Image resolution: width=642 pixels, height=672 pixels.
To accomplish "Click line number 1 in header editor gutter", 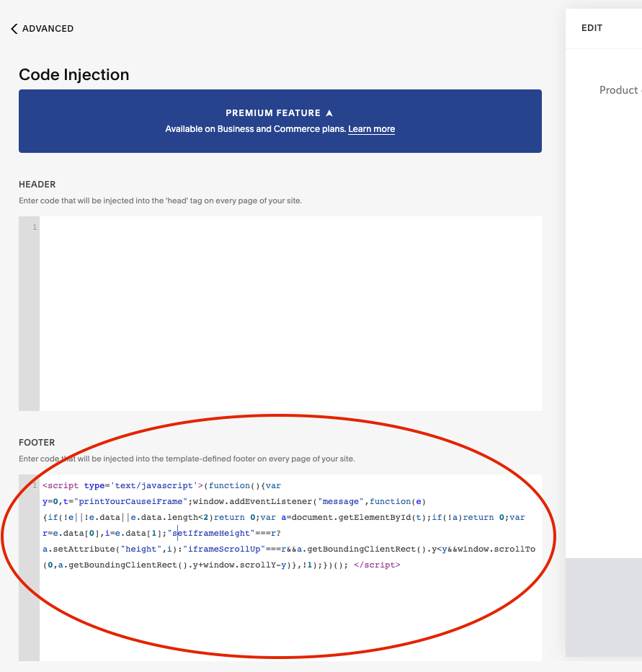I will click(35, 227).
